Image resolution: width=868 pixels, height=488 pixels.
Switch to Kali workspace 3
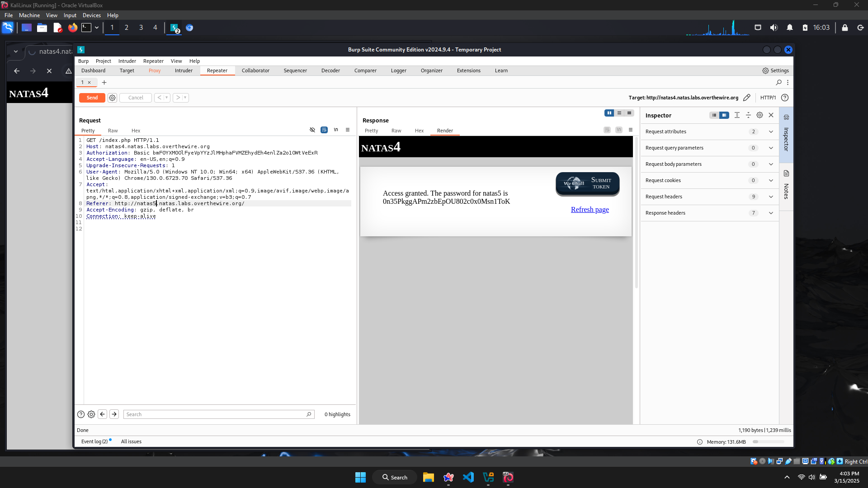coord(141,28)
